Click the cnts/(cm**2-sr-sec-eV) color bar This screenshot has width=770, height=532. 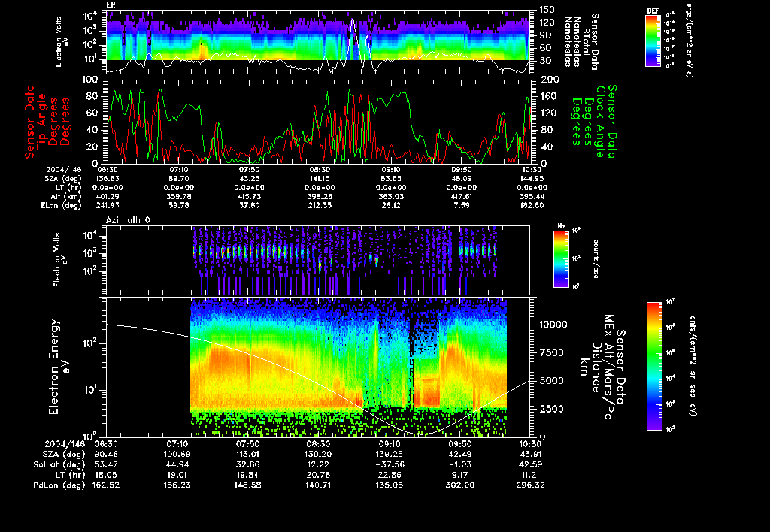(x=654, y=366)
